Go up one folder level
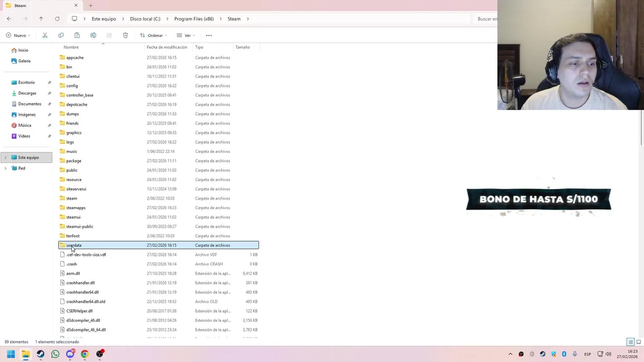This screenshot has width=644, height=362. [x=41, y=19]
